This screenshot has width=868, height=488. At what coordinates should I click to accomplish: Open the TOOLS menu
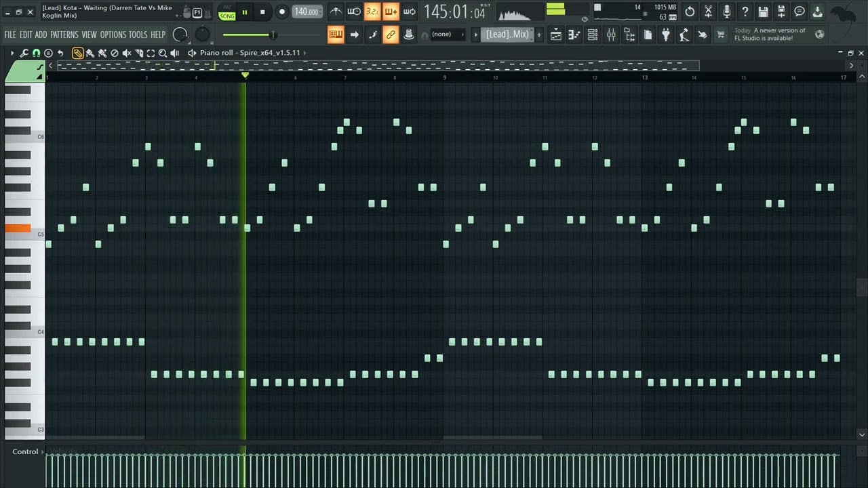click(x=138, y=35)
